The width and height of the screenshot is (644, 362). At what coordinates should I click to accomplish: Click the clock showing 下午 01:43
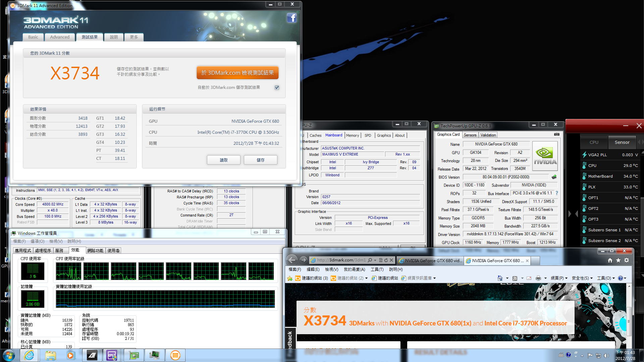coord(625,353)
